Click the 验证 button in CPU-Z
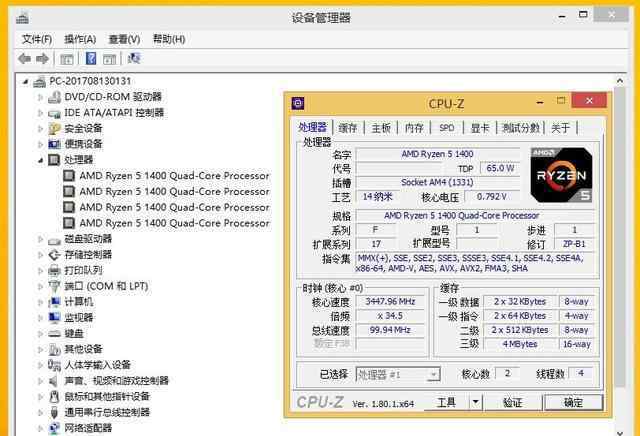The width and height of the screenshot is (640, 436). [x=513, y=402]
